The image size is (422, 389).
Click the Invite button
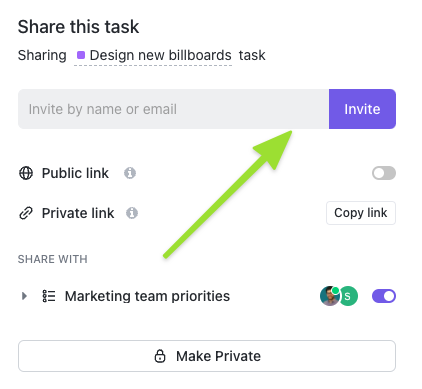[362, 109]
